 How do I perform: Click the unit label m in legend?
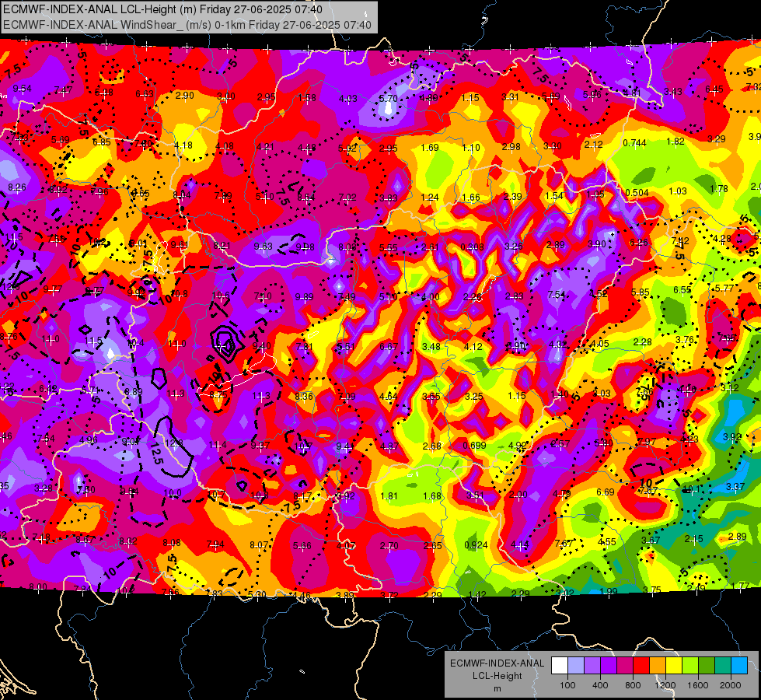tap(497, 689)
